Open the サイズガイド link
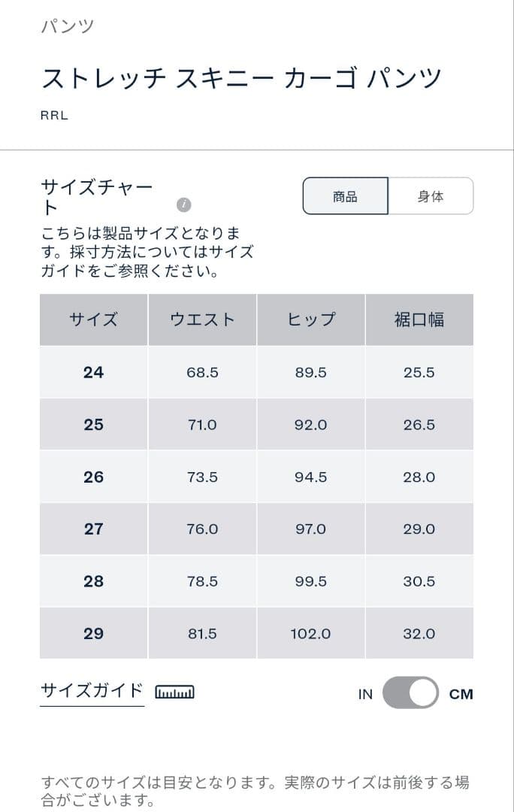This screenshot has width=514, height=812. [x=91, y=688]
